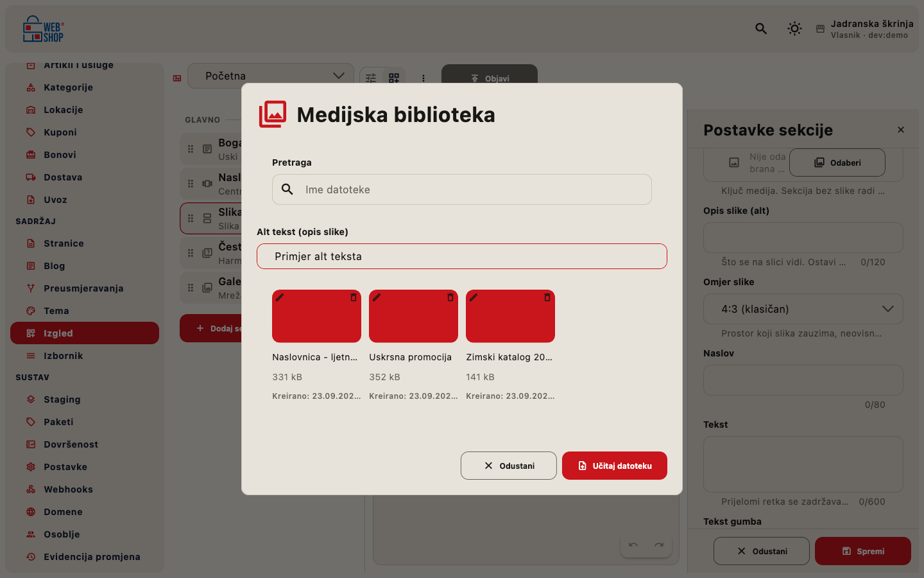Click drag handle of Slika section
924x578 pixels.
[x=191, y=218]
